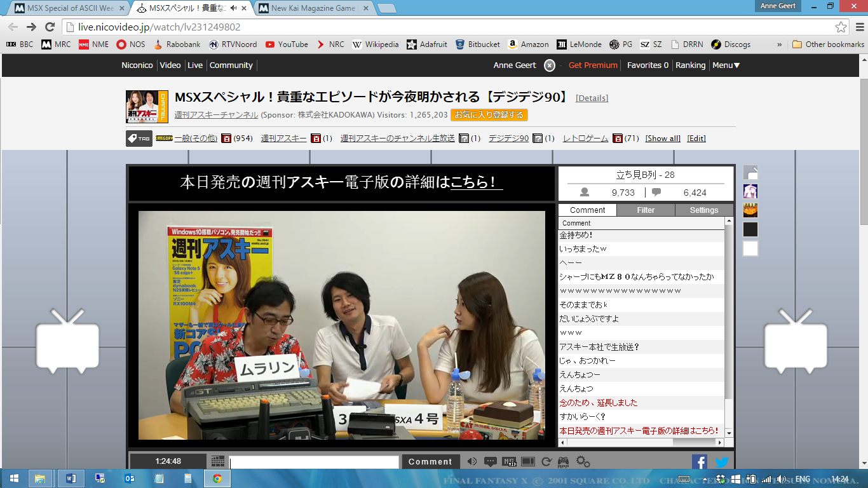Open Outlook from the taskbar

(x=130, y=478)
